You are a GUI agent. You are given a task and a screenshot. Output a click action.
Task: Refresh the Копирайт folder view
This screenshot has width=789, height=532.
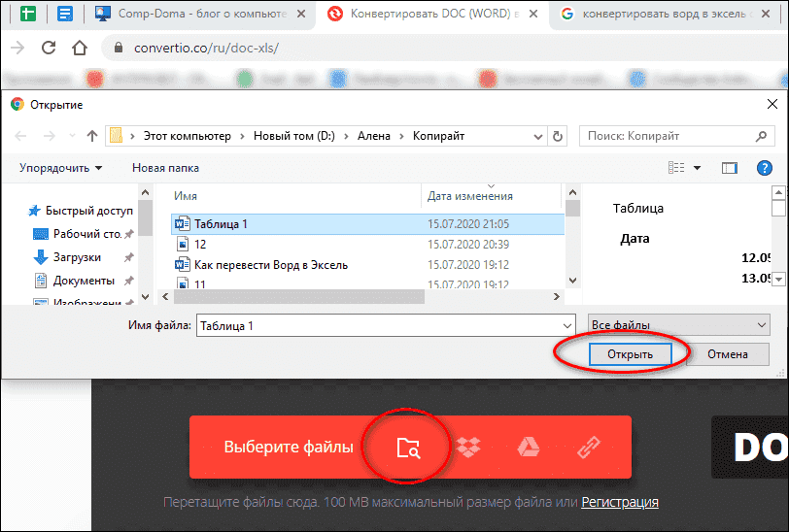point(558,136)
